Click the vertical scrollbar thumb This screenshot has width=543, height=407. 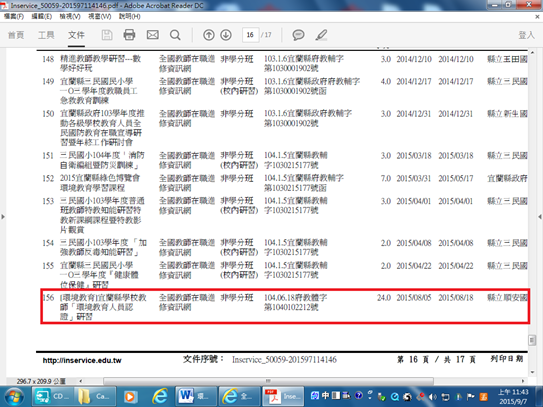coord(532,340)
